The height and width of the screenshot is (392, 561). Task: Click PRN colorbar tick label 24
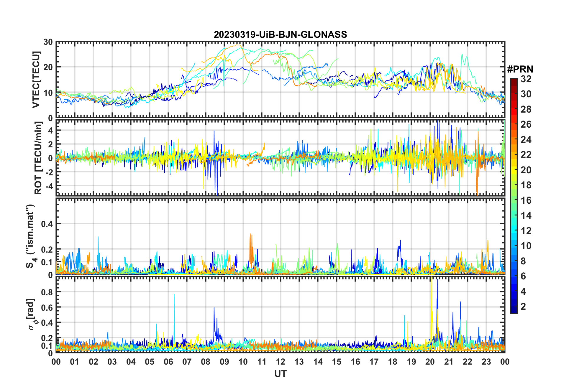526,140
